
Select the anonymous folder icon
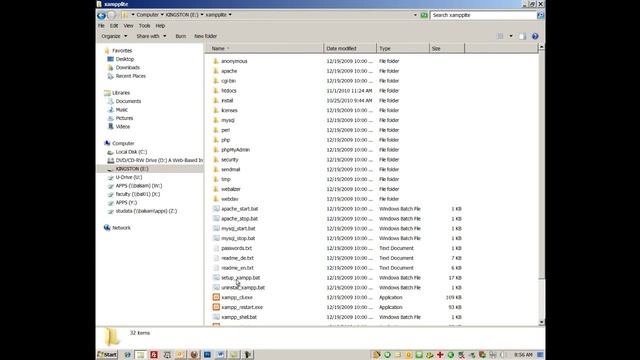click(x=216, y=61)
